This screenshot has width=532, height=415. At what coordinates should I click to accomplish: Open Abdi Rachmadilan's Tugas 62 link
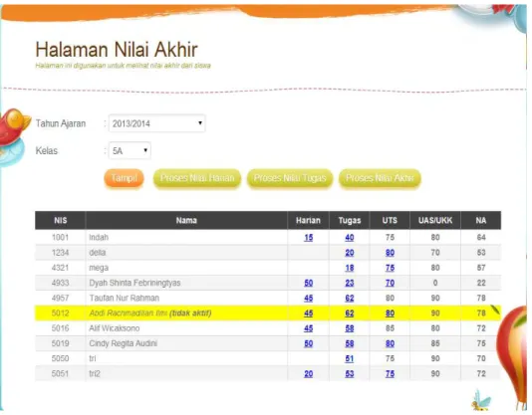(x=350, y=313)
